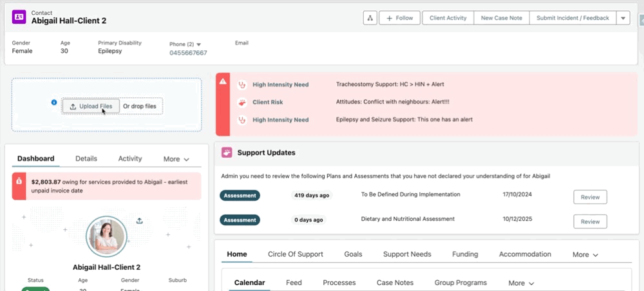Click the info icon beside Upload Files
Image resolution: width=644 pixels, height=291 pixels.
[x=54, y=102]
